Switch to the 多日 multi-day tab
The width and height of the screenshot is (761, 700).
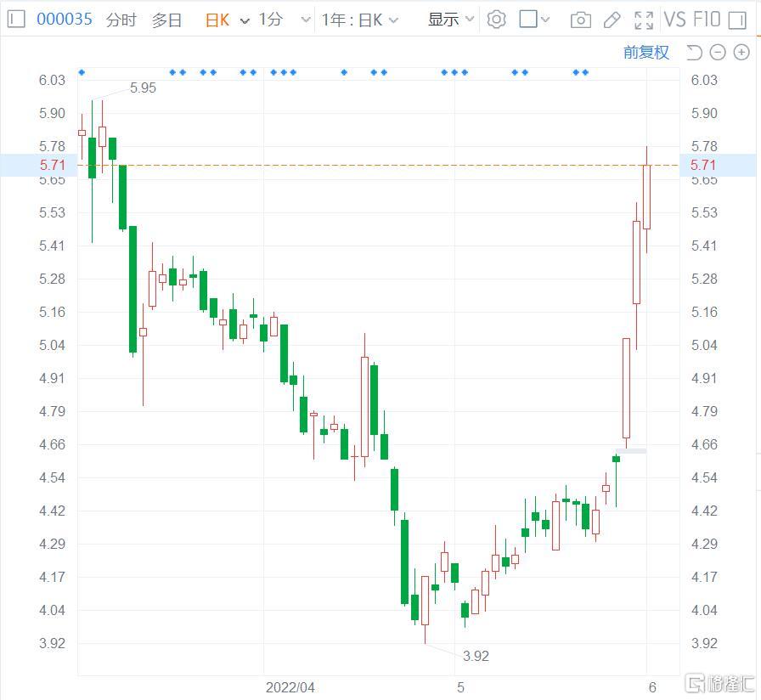tap(166, 20)
